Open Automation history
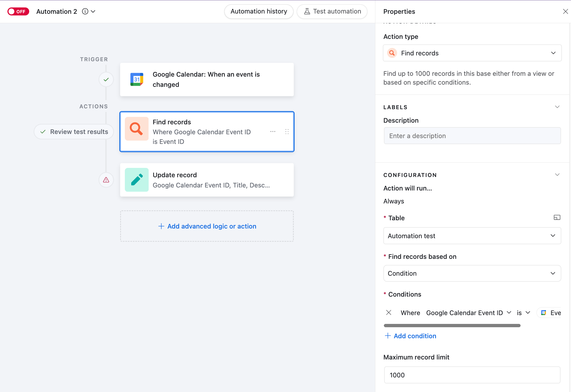The image size is (571, 392). [x=259, y=11]
